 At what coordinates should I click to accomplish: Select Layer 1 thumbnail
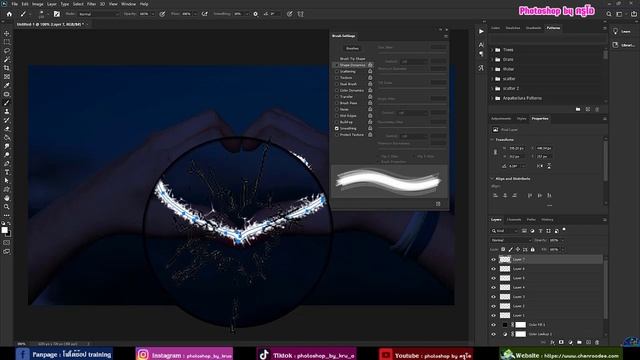pyautogui.click(x=505, y=316)
